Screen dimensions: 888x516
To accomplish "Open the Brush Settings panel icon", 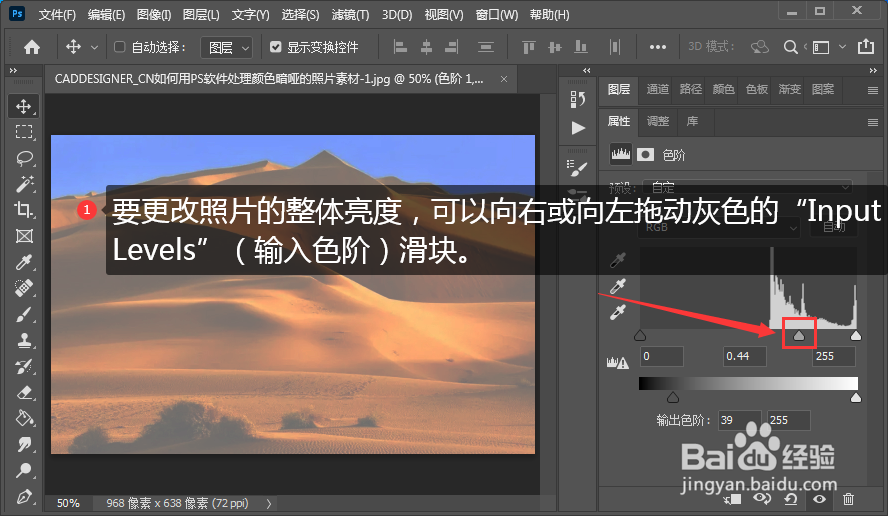I will (x=578, y=168).
